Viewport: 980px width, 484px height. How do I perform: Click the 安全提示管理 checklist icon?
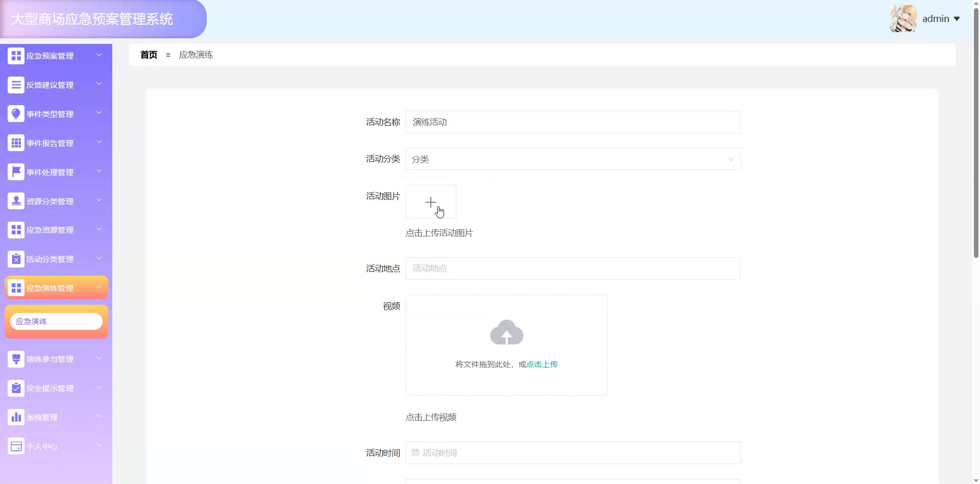tap(16, 389)
